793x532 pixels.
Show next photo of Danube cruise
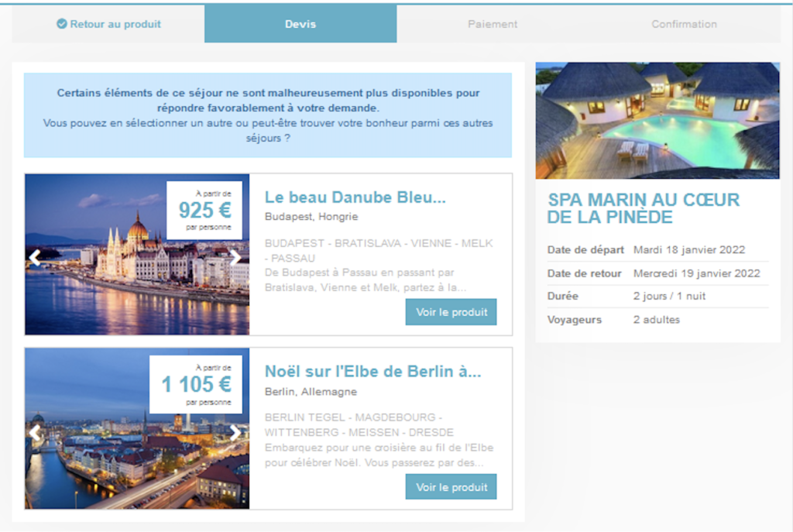[235, 258]
